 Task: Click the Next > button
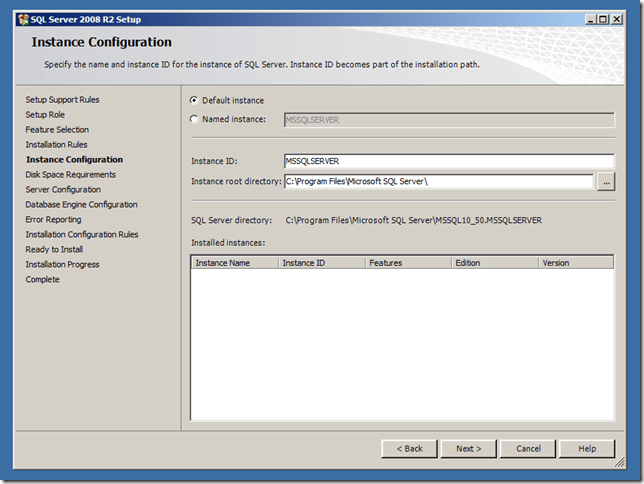(x=469, y=448)
